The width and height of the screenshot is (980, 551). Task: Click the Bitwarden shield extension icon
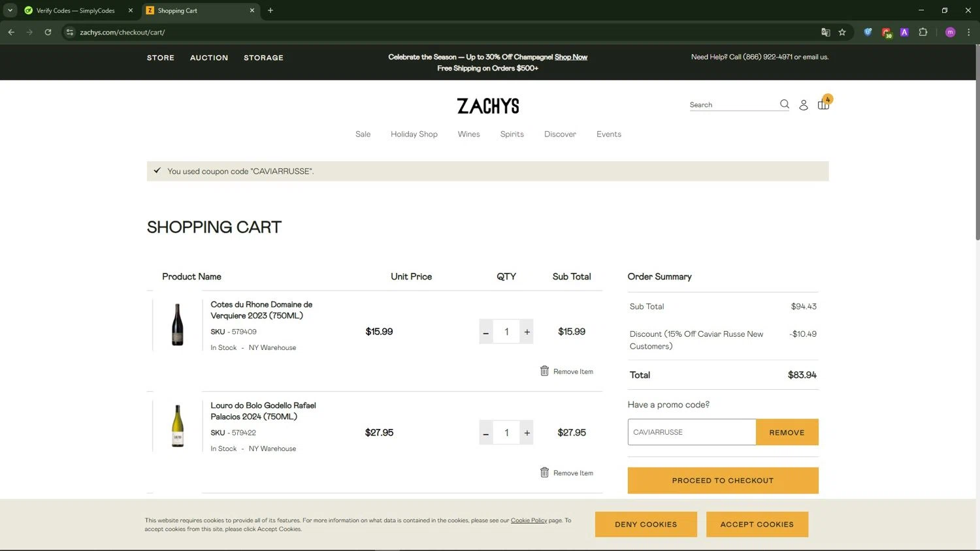click(x=868, y=32)
